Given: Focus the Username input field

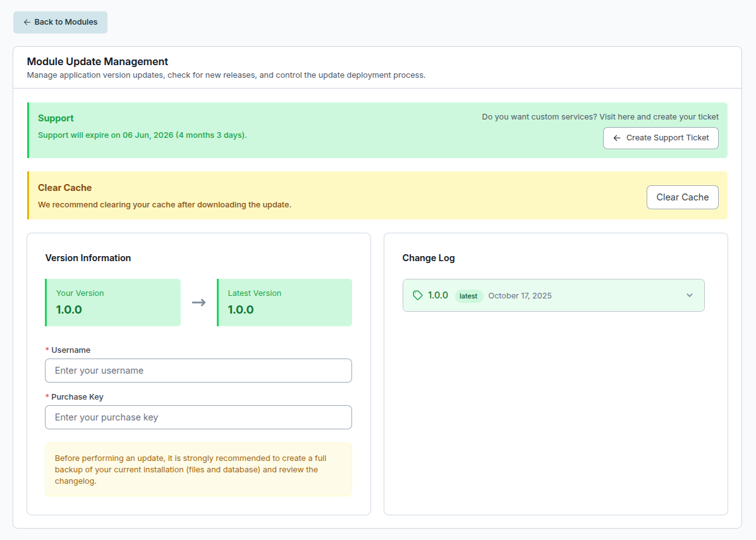Looking at the screenshot, I should tap(198, 371).
